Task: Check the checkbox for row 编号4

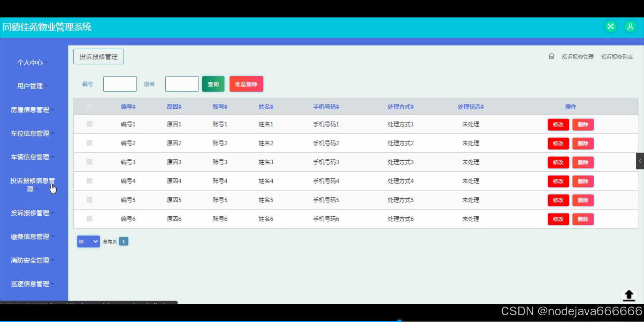Action: coord(89,181)
